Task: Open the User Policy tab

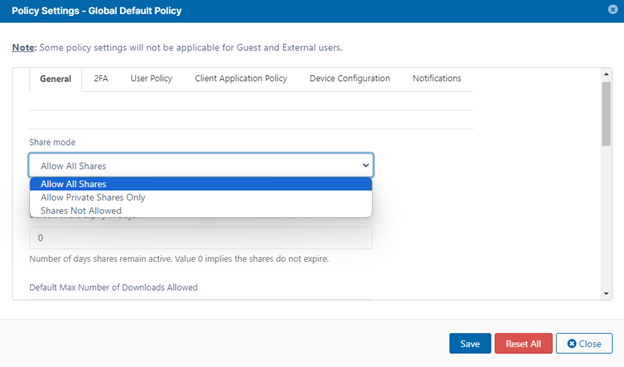Action: (x=151, y=78)
